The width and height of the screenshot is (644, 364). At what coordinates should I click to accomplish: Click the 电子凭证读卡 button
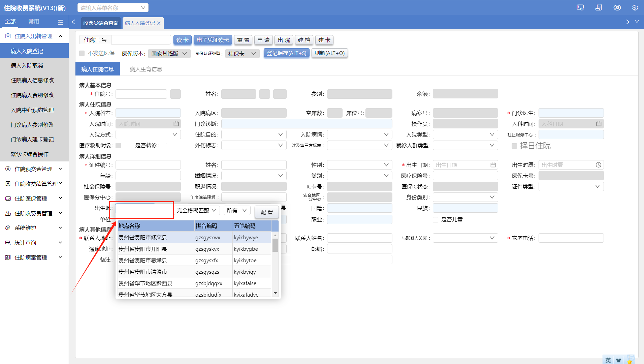tap(213, 40)
